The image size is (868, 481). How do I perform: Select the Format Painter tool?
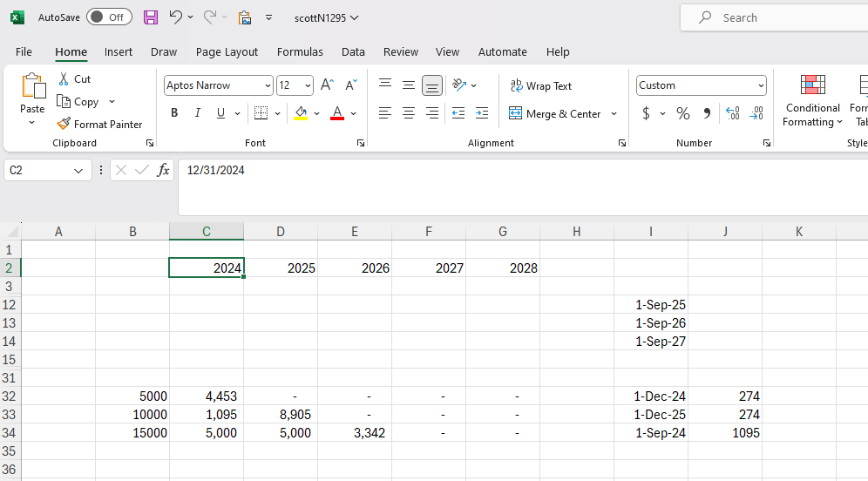pos(99,125)
